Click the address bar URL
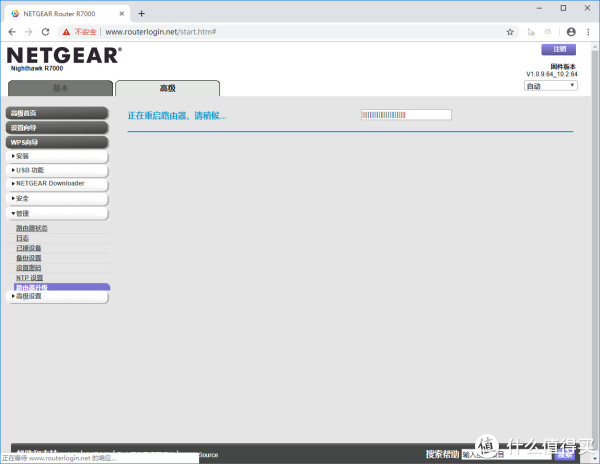600x464 pixels. [x=161, y=32]
